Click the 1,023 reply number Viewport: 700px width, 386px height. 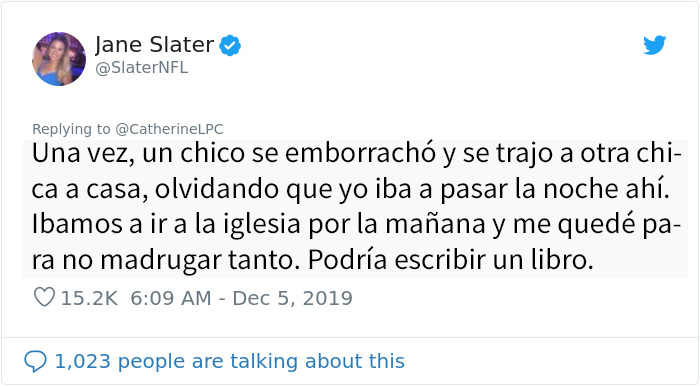coord(83,361)
